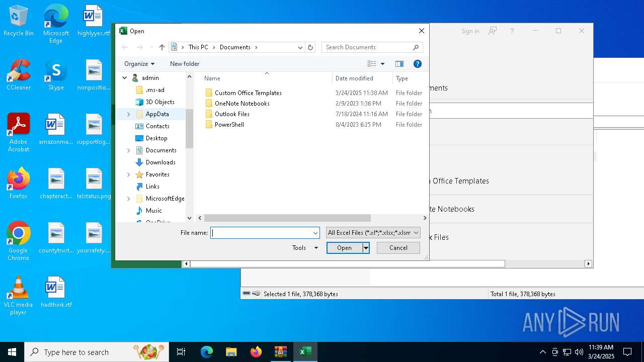
Task: Show hidden system tray icons
Action: (542, 352)
